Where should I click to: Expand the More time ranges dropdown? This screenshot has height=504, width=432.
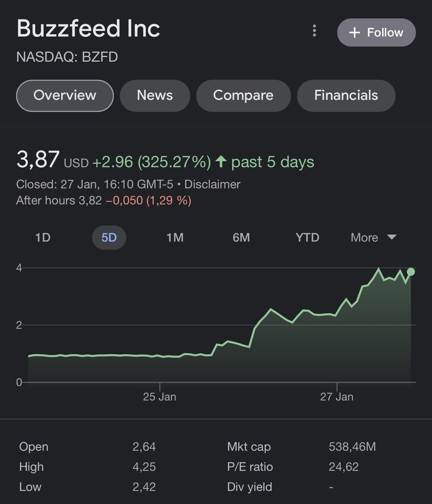click(373, 238)
